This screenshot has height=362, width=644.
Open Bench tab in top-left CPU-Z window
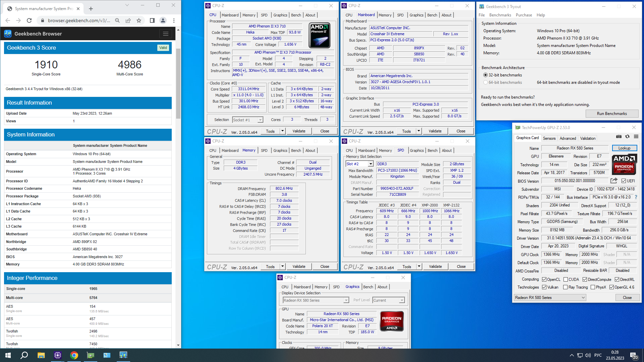(x=296, y=15)
